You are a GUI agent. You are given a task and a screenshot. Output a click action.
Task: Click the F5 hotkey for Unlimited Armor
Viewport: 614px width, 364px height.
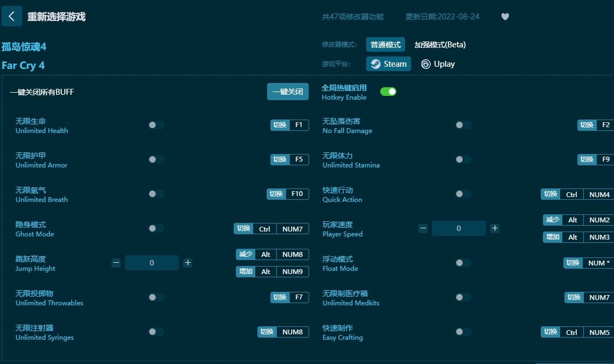(289, 159)
